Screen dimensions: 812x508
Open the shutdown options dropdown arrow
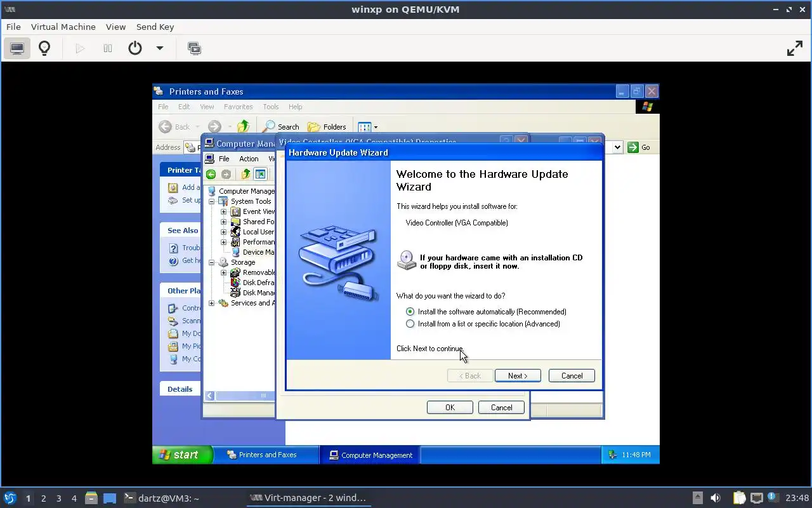(160, 48)
